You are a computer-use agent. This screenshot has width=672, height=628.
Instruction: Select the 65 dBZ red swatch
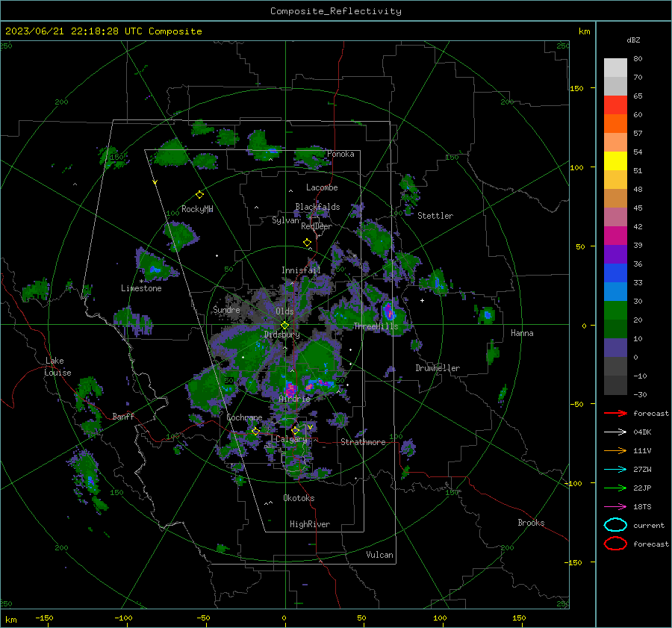pos(615,105)
